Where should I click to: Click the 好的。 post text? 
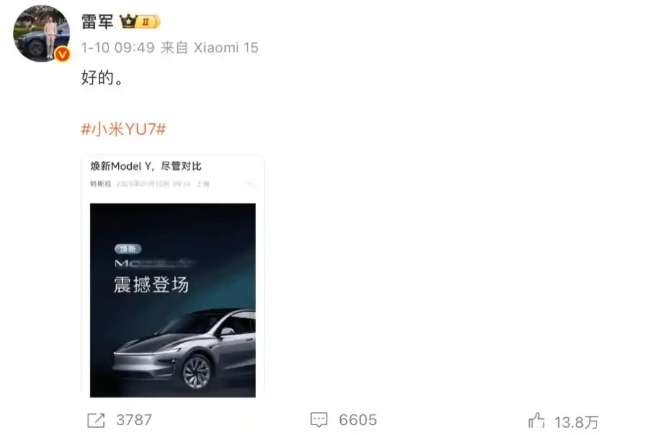pyautogui.click(x=102, y=78)
